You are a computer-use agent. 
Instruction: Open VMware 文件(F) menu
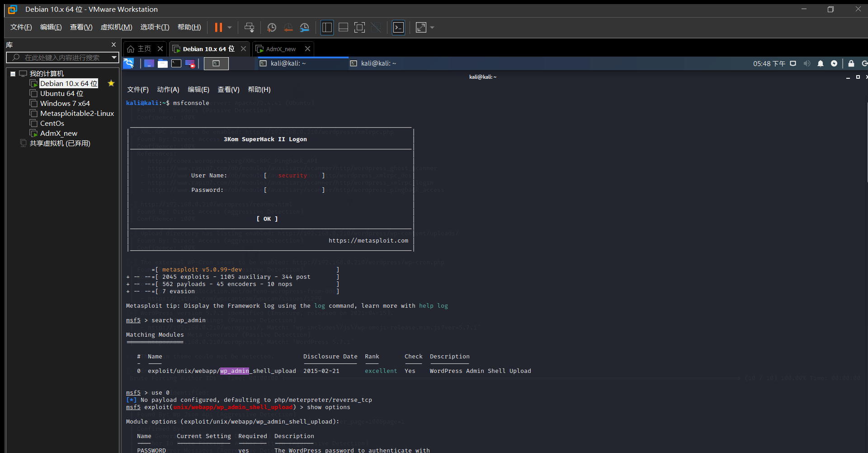point(21,27)
